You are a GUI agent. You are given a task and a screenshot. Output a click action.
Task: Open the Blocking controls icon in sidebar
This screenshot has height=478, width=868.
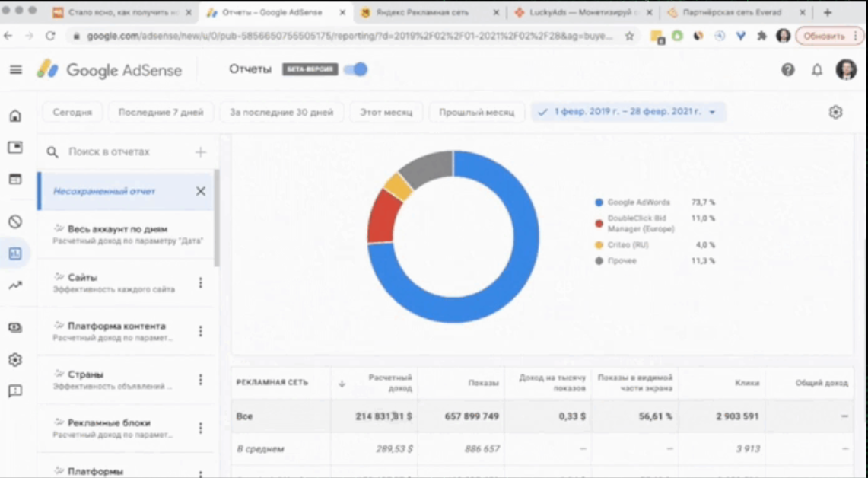point(15,221)
